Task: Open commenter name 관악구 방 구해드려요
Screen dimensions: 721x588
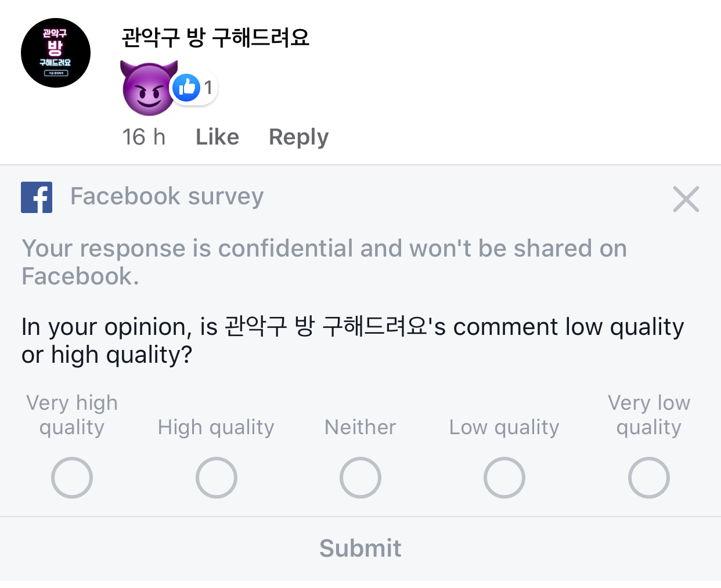Action: [x=215, y=37]
